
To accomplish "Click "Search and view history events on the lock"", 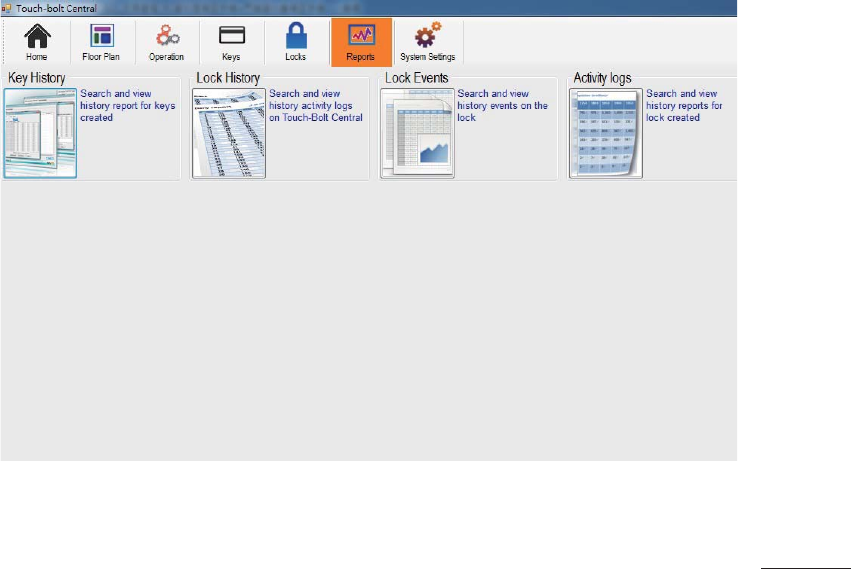I will [503, 105].
